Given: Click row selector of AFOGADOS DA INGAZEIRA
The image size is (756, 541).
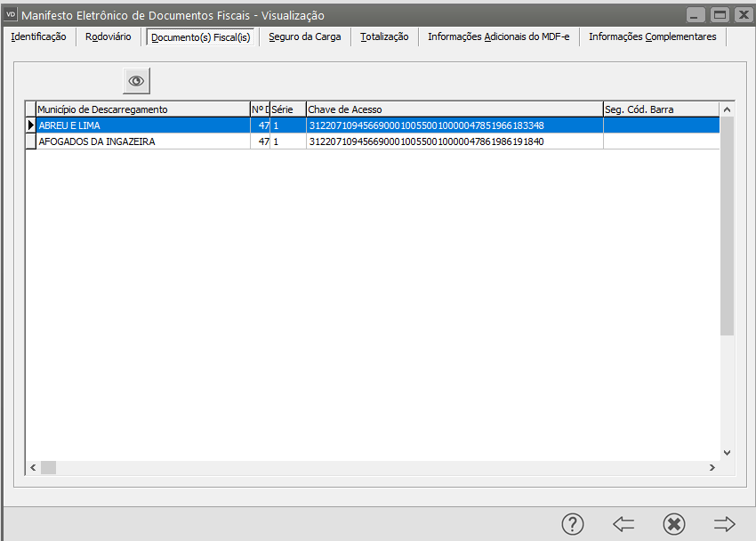Looking at the screenshot, I should (30, 141).
